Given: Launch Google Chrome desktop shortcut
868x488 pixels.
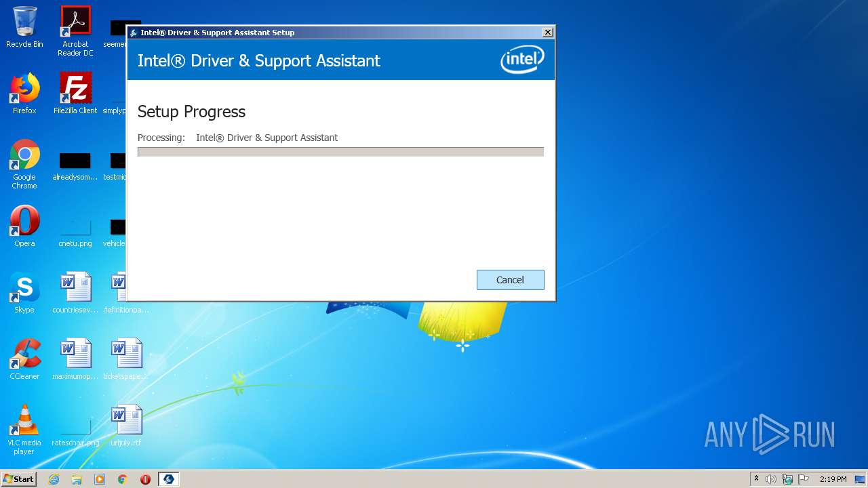Looking at the screenshot, I should pyautogui.click(x=24, y=164).
